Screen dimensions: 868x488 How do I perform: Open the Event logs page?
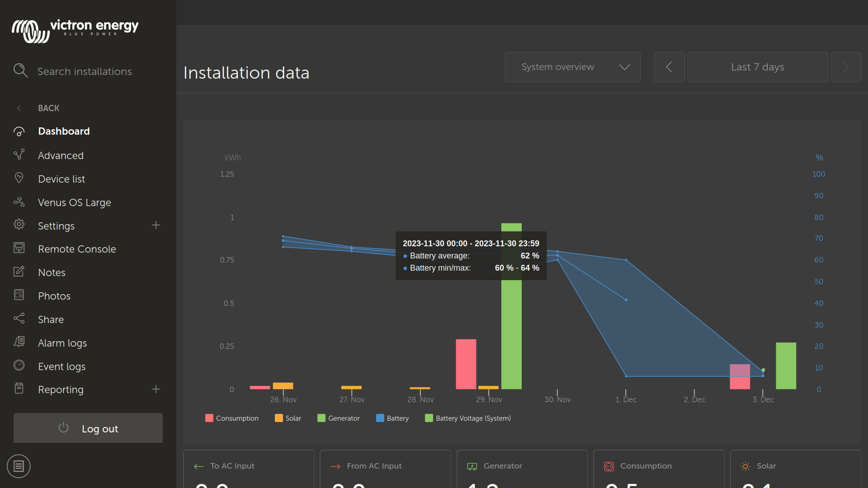tap(61, 366)
